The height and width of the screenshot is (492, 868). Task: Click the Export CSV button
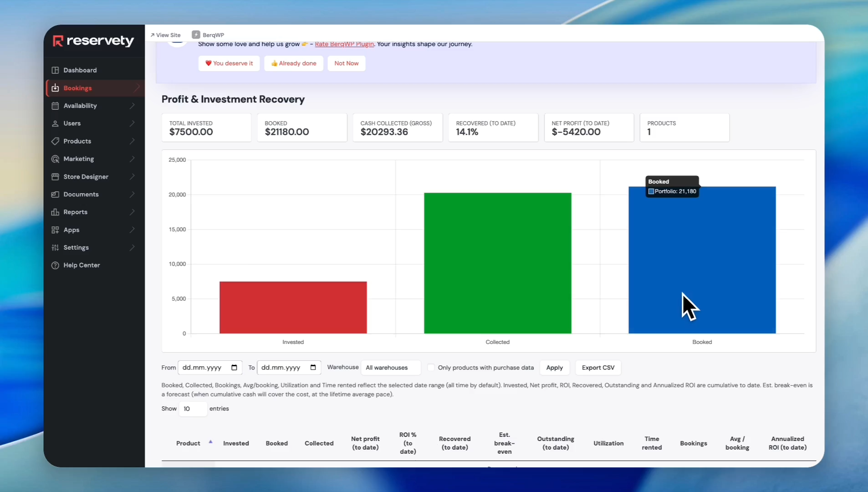tap(598, 368)
